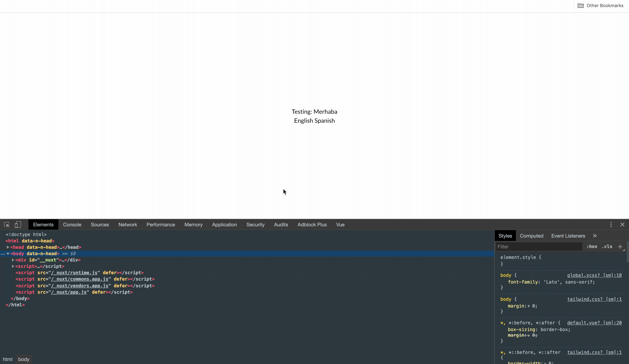The image size is (629, 364).
Task: Open global.scss source link line 18
Action: (594, 275)
